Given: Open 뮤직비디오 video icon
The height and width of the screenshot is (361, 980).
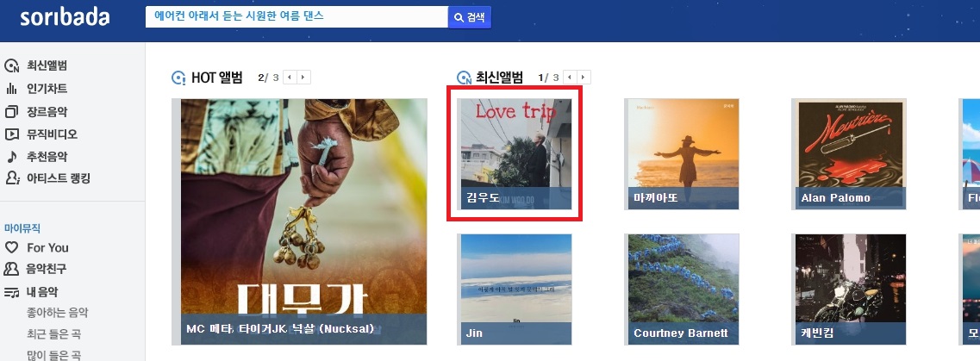Looking at the screenshot, I should coord(12,134).
